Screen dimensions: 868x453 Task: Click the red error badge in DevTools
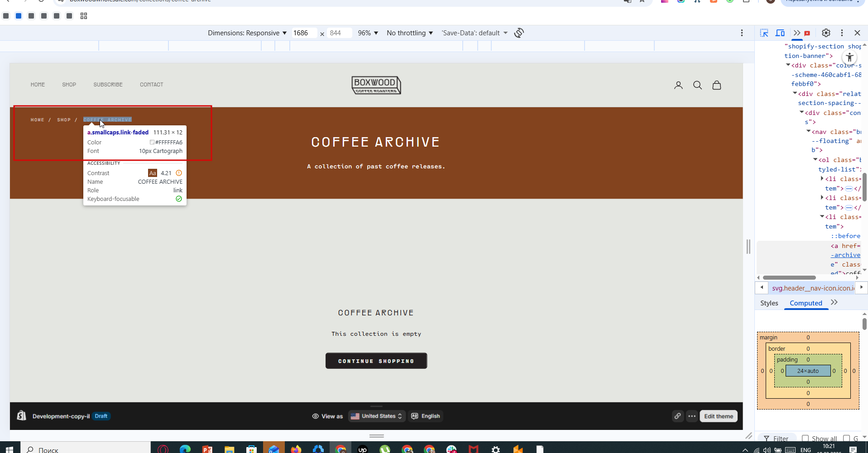point(807,33)
